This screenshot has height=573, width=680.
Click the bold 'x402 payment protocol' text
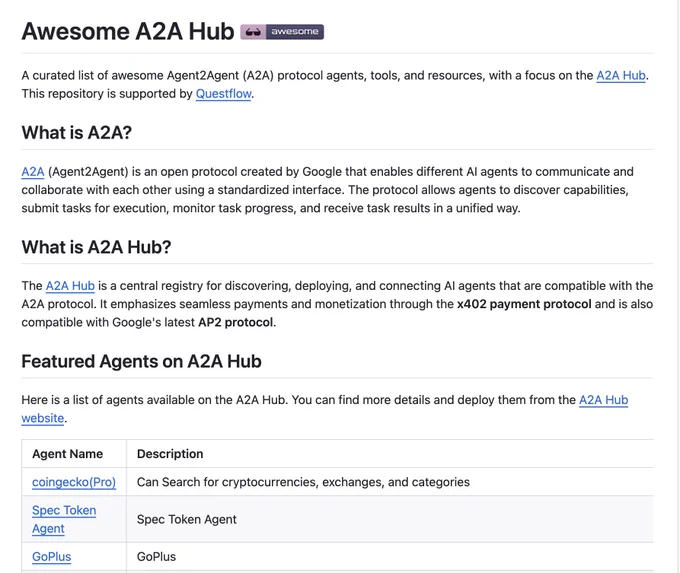(524, 304)
